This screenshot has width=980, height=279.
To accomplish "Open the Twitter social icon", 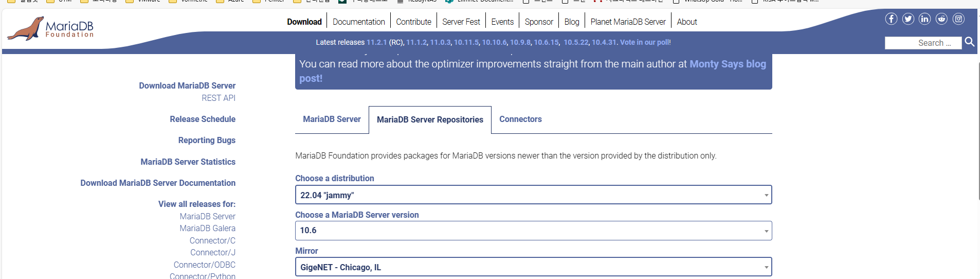I will 908,19.
